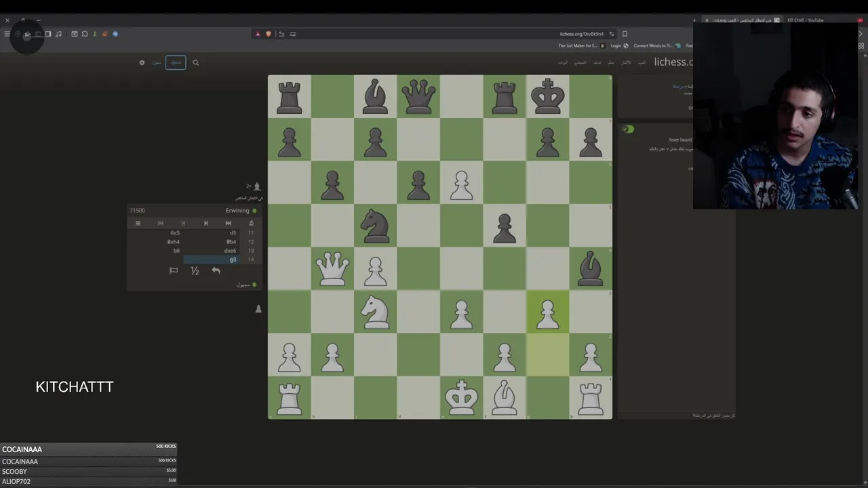
Task: Select move Bxh4 in move list
Action: 174,241
